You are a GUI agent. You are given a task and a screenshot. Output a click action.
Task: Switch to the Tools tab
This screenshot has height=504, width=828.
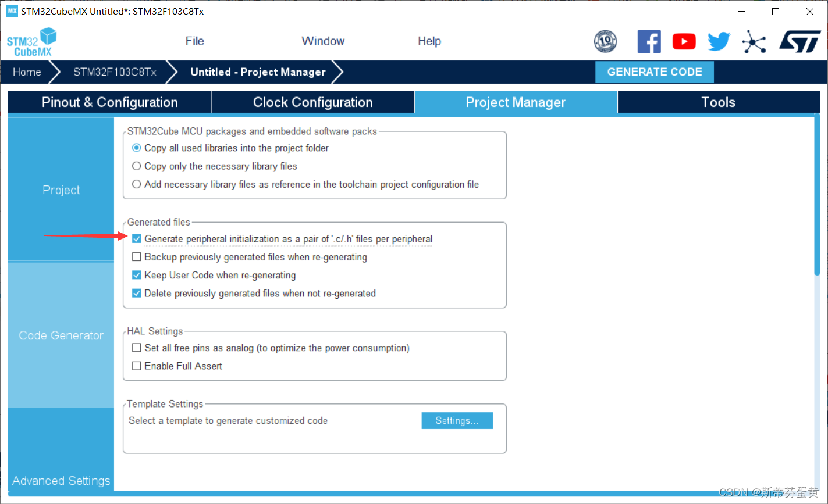pos(719,102)
